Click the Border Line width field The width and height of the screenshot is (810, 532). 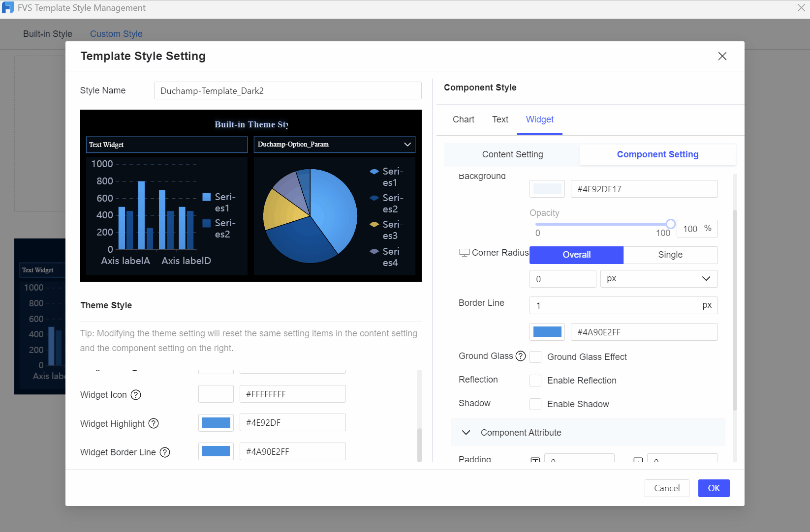point(623,305)
